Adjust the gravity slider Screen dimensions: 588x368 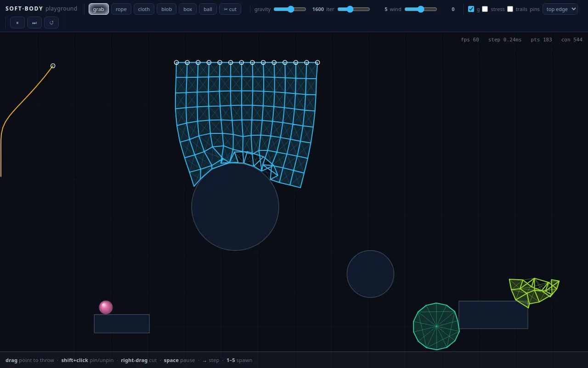290,9
